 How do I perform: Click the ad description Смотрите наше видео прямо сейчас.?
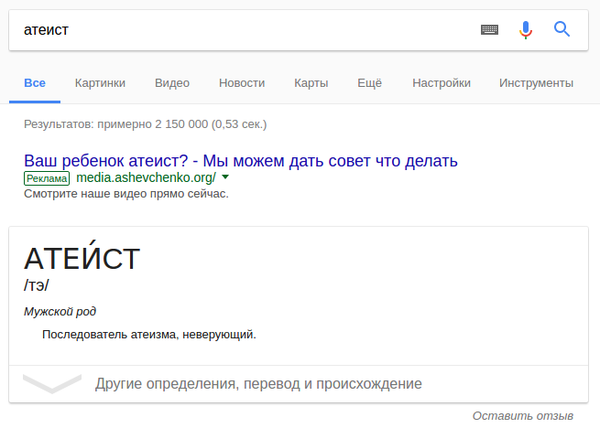click(126, 194)
